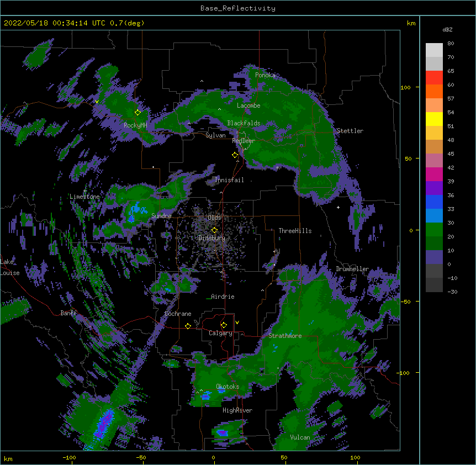This screenshot has height=465, width=476.
Task: Click the yellow diamond marker below Cochrane
Action: tap(188, 326)
